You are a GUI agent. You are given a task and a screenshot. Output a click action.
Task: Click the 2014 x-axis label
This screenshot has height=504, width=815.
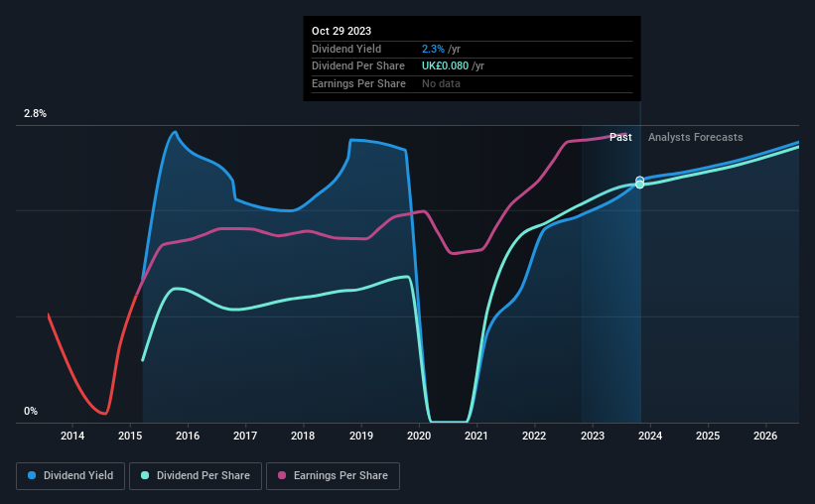click(x=72, y=436)
